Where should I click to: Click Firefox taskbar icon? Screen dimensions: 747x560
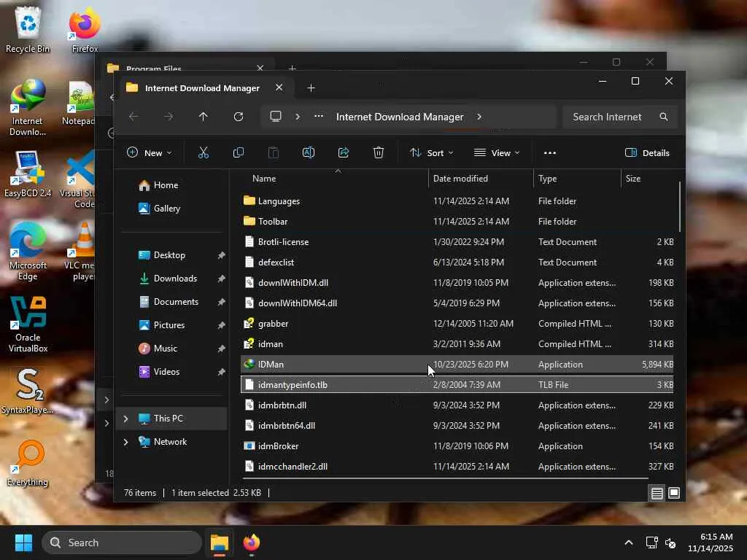tap(252, 542)
